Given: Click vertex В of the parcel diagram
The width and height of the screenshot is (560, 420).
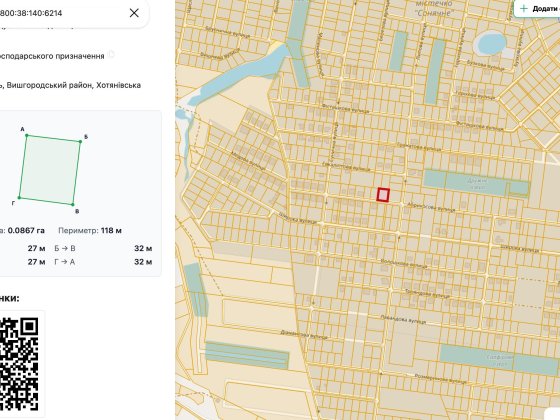Looking at the screenshot, I should 72,205.
